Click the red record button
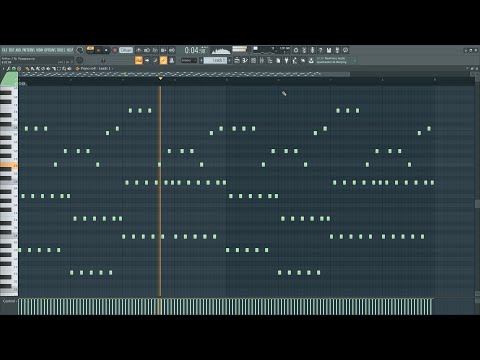 click(115, 50)
